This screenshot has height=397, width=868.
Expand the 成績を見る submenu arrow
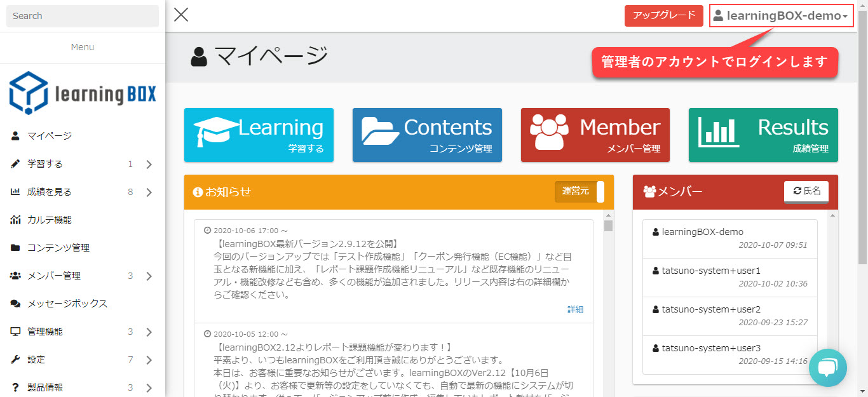tap(149, 192)
